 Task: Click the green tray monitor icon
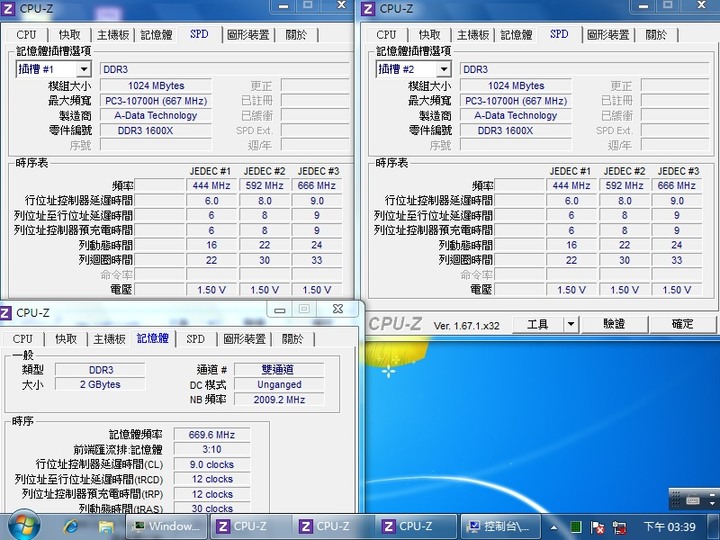[575, 527]
